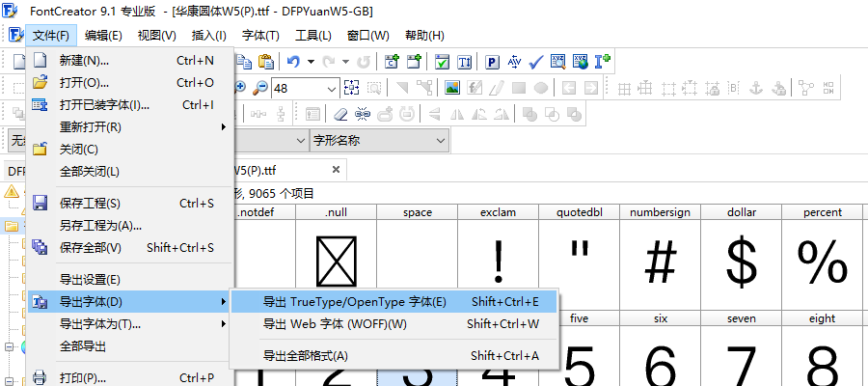Click the blue P icon
The image size is (868, 386).
(x=492, y=62)
